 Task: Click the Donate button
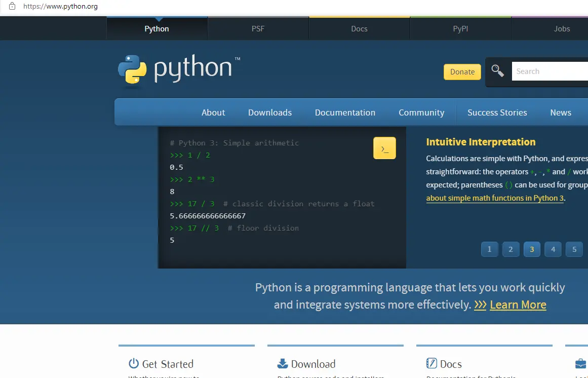click(x=462, y=71)
